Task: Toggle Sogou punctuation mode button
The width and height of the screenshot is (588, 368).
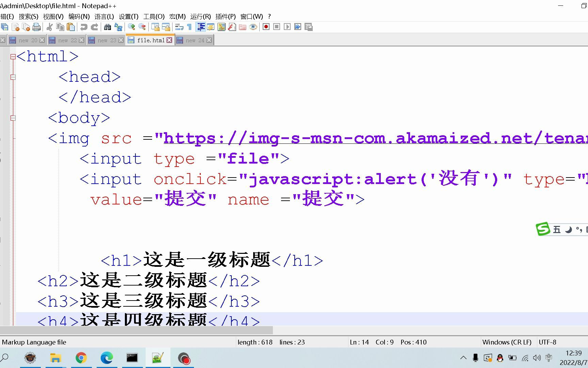Action: 579,230
